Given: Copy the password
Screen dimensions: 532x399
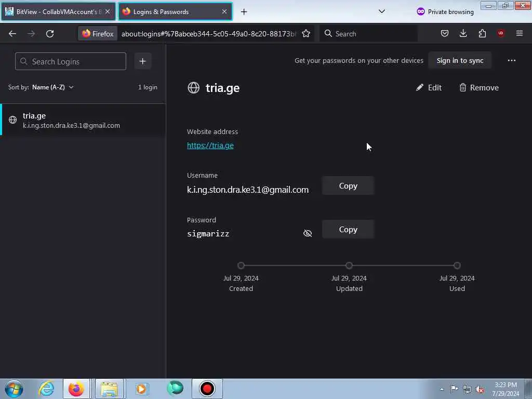Looking at the screenshot, I should tap(348, 229).
